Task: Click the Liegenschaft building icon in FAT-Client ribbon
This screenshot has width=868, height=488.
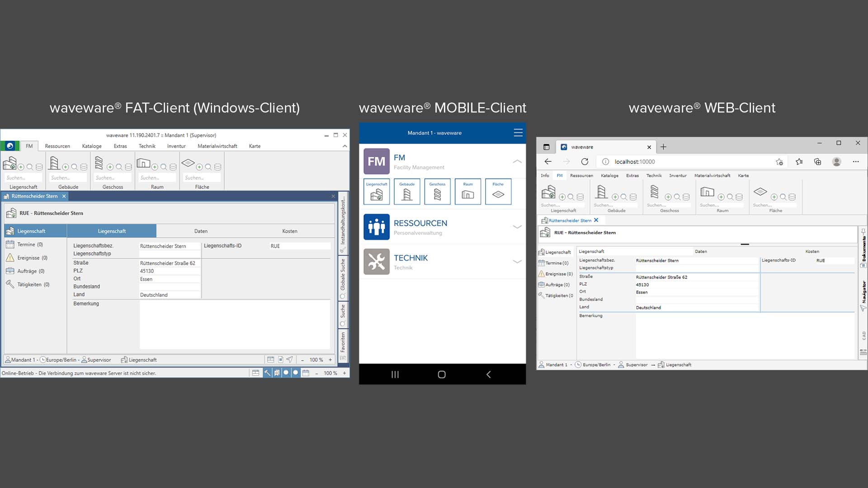Action: click(9, 163)
